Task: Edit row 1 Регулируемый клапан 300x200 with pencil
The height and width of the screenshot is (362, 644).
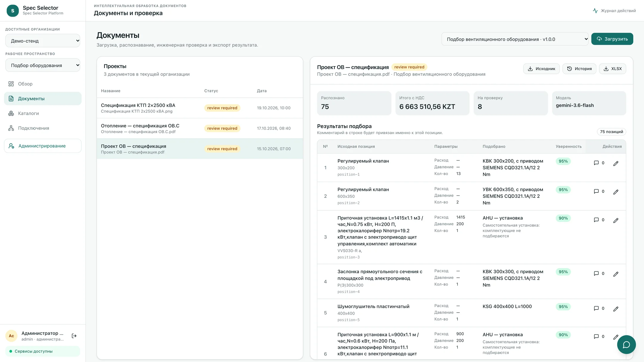Action: click(x=616, y=163)
